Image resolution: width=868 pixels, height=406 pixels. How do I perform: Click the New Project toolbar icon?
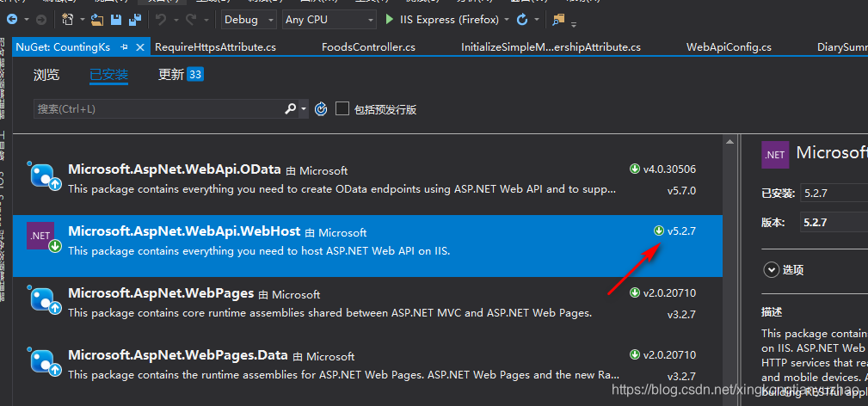(68, 20)
